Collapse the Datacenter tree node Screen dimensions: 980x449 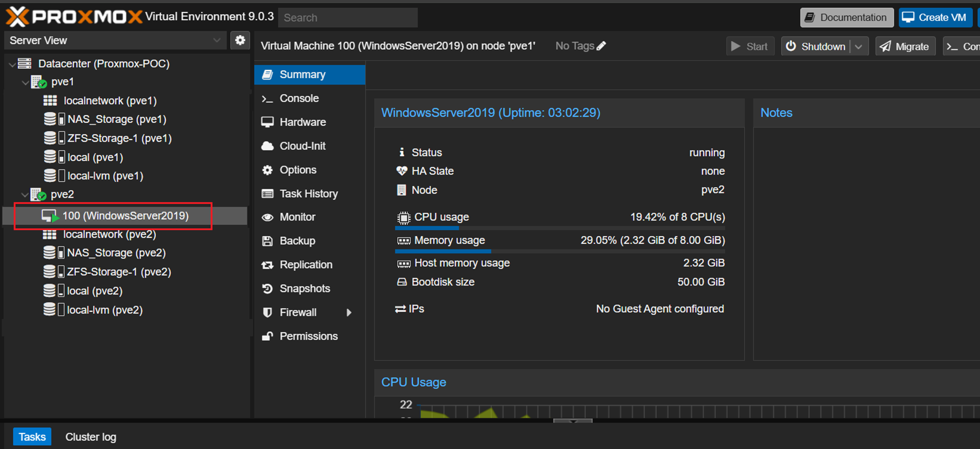pos(12,64)
